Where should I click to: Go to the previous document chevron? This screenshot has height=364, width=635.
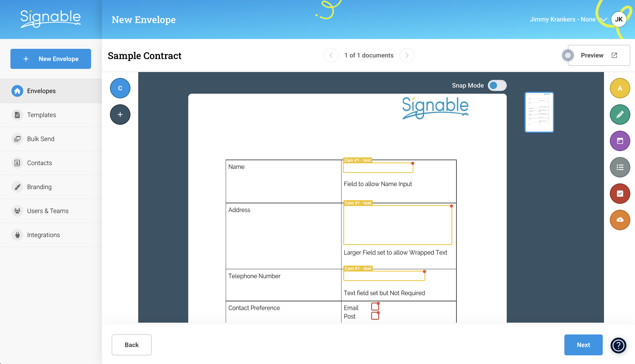pyautogui.click(x=331, y=55)
